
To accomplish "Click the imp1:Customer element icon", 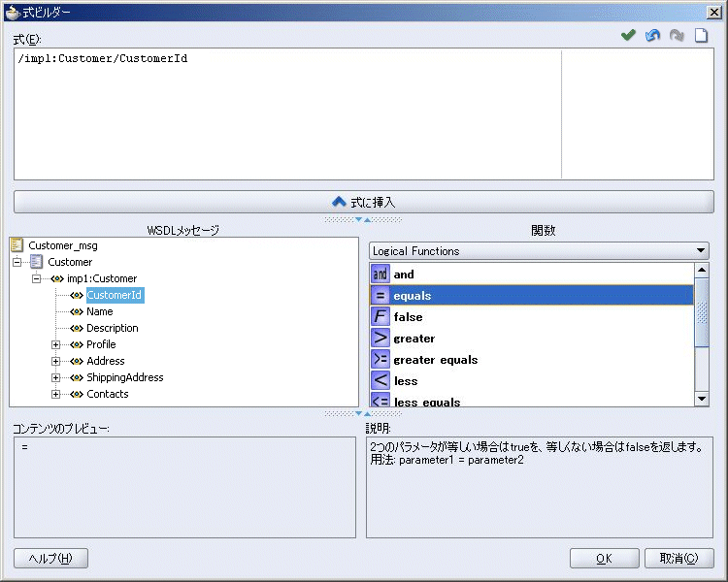I will pos(57,278).
